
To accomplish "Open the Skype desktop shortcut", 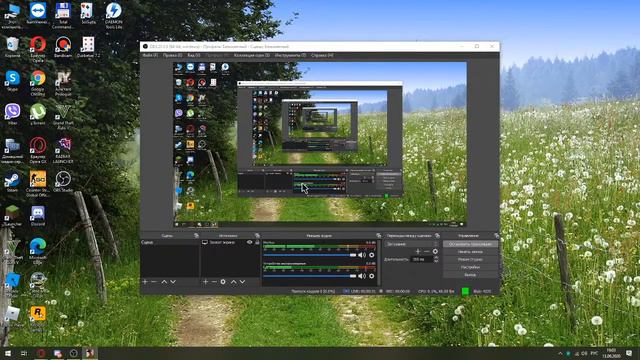I will [12, 80].
